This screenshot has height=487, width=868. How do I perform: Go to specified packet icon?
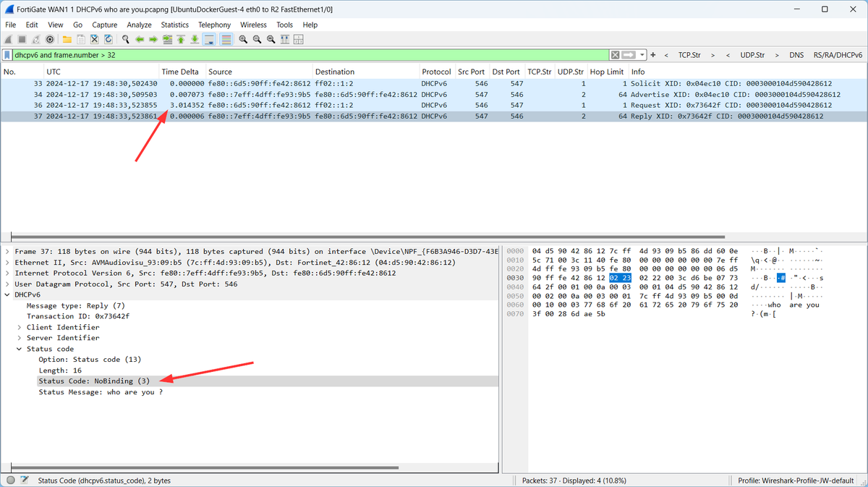[x=167, y=39]
